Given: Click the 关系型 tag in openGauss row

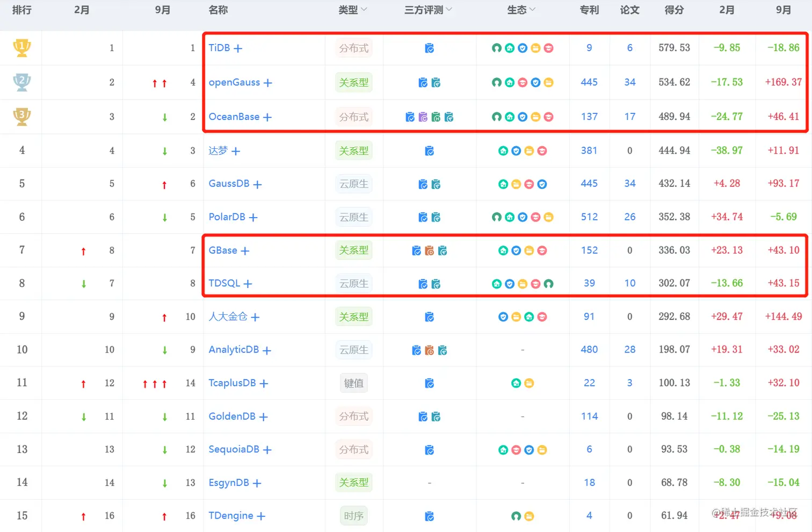Looking at the screenshot, I should click(354, 83).
